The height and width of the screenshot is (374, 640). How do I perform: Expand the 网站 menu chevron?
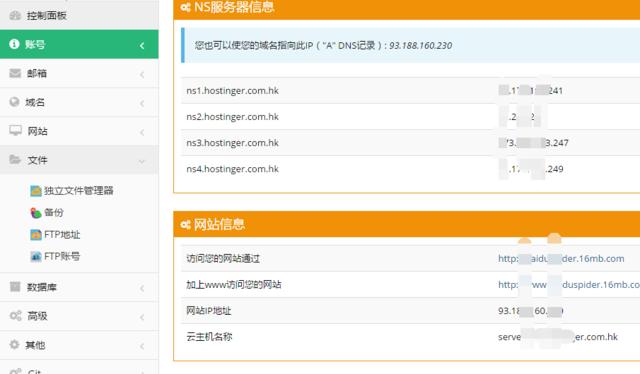[x=142, y=132]
